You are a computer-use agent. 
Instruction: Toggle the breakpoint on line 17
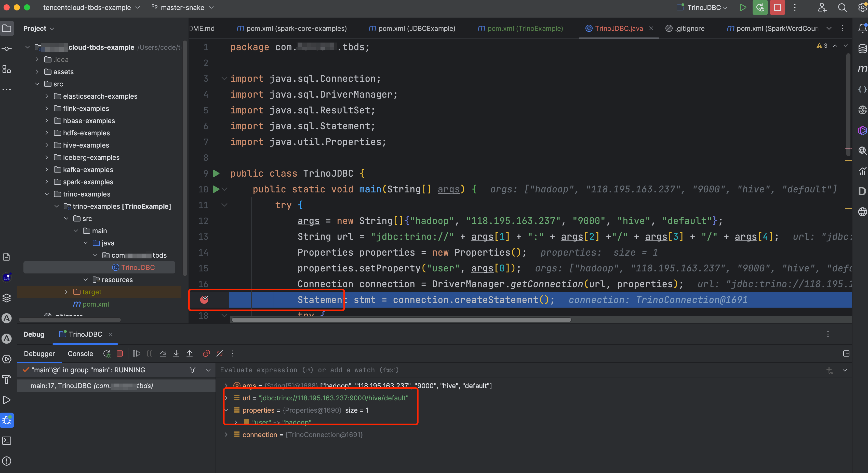(x=204, y=299)
